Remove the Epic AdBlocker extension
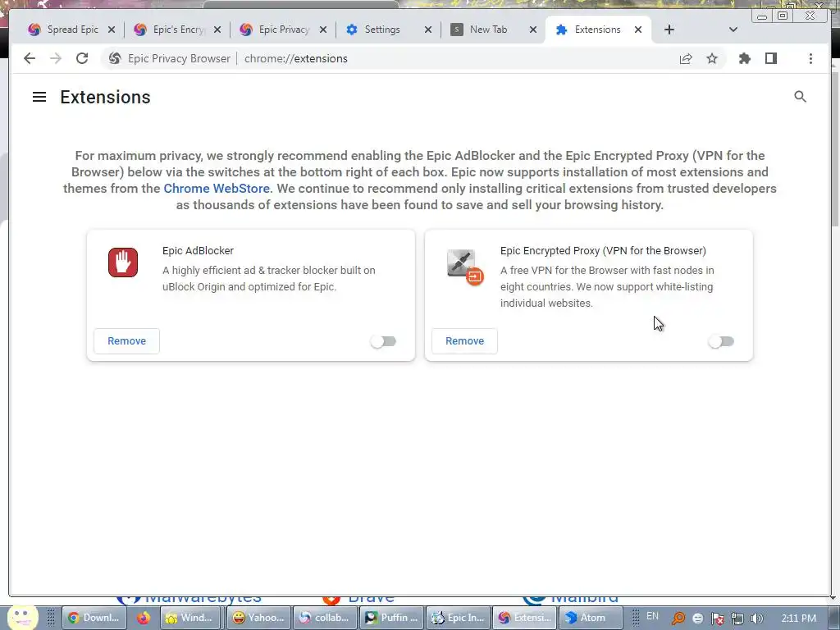This screenshot has height=630, width=840. coord(126,340)
